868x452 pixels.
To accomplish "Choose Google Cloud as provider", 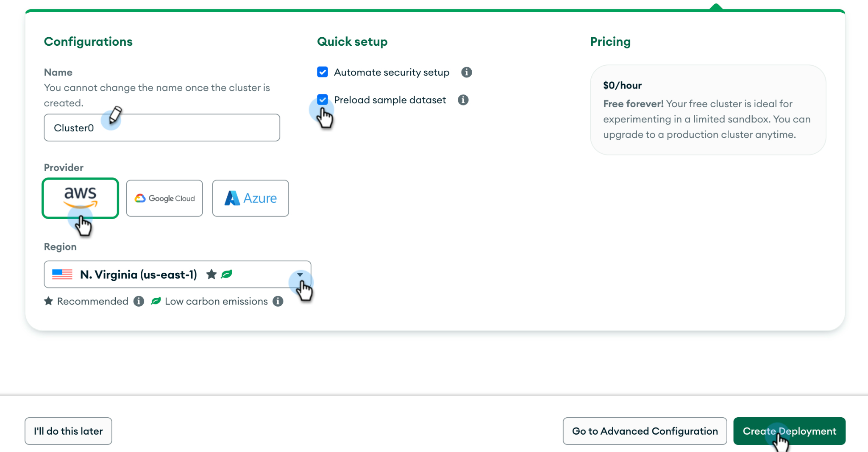I will (164, 198).
